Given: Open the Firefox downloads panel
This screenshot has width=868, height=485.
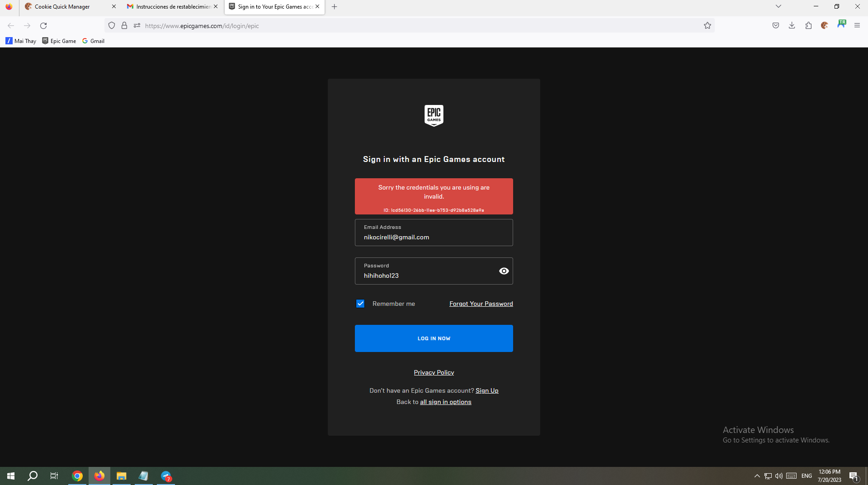Looking at the screenshot, I should pos(792,26).
